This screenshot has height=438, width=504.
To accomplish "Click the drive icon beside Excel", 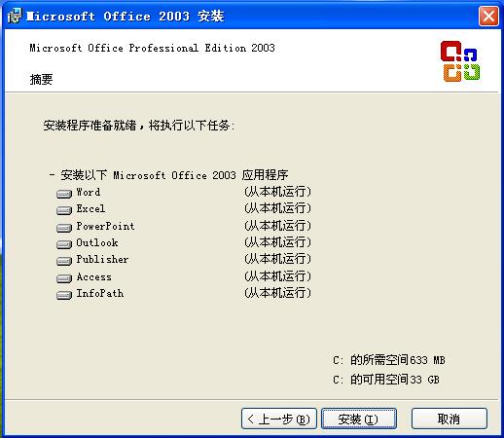I will pos(64,210).
